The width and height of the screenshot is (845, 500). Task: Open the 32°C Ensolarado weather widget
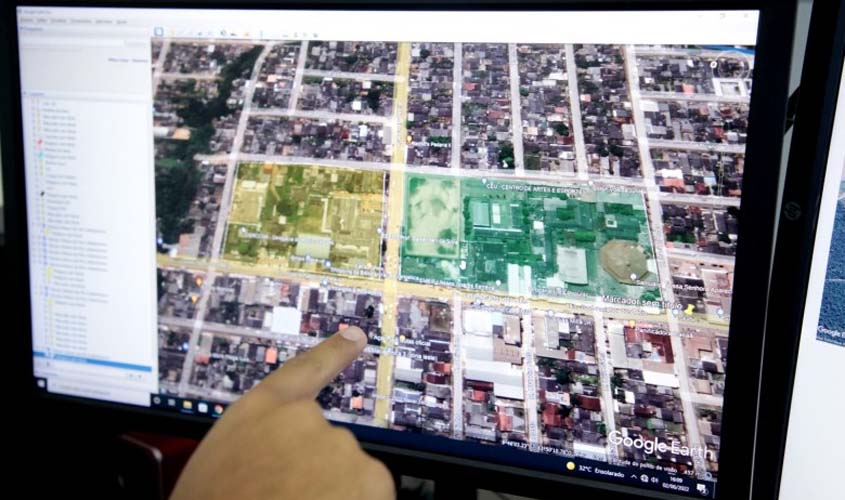(595, 470)
